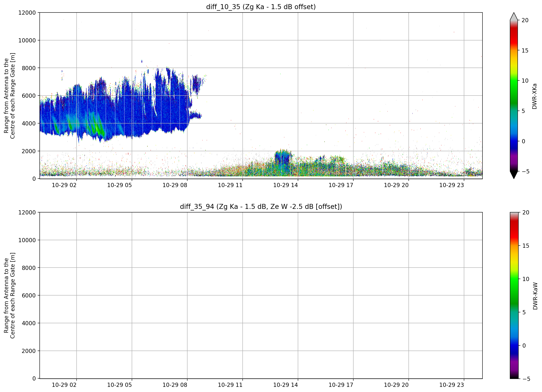542x392 pixels.
Task: Click the 6000 y-axis tick on bottom plot
Action: point(29,295)
